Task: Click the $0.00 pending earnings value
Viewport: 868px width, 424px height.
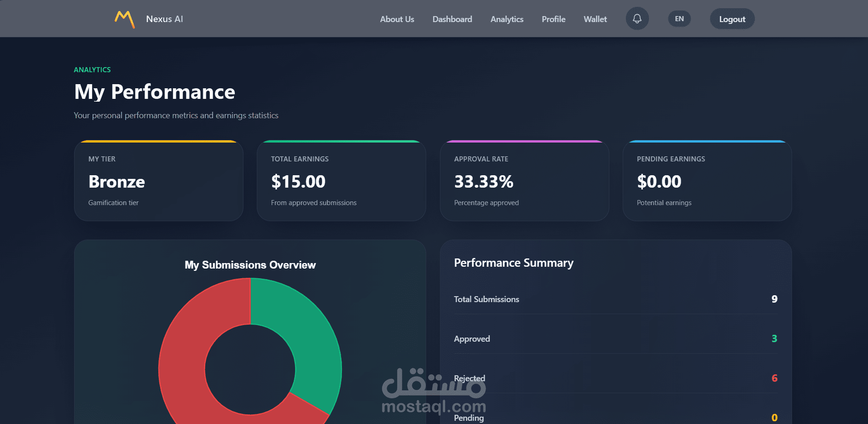Action: 659,182
